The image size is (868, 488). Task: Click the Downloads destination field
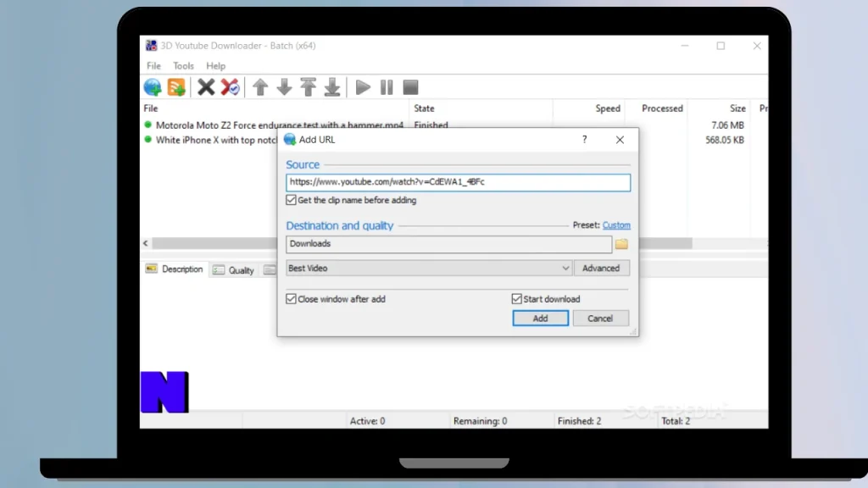coord(449,244)
